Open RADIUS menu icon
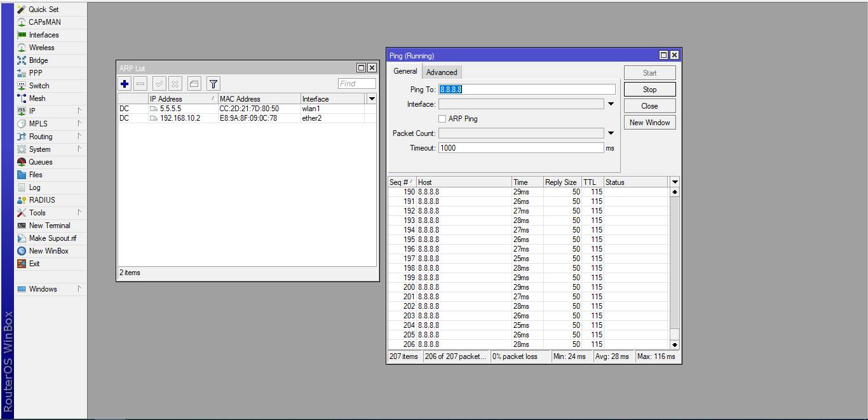 coord(22,200)
